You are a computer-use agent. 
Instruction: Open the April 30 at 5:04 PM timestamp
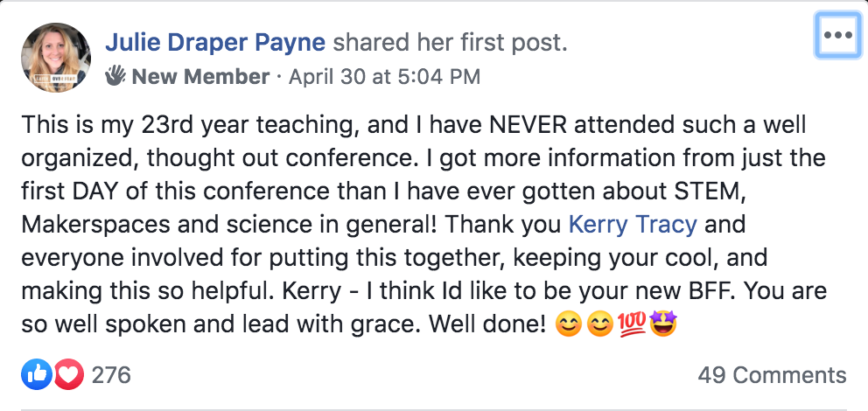click(x=384, y=77)
